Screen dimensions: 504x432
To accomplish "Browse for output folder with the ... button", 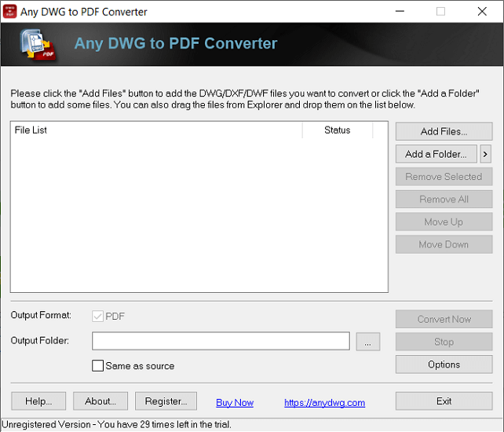I will tap(367, 342).
